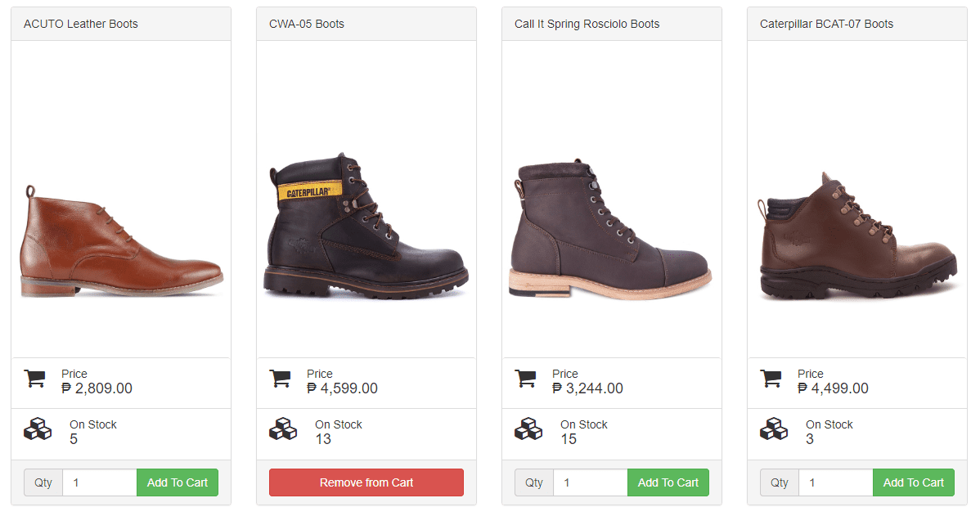Click the cart icon on ACUTO Leather Boots
980x516 pixels.
[x=34, y=379]
